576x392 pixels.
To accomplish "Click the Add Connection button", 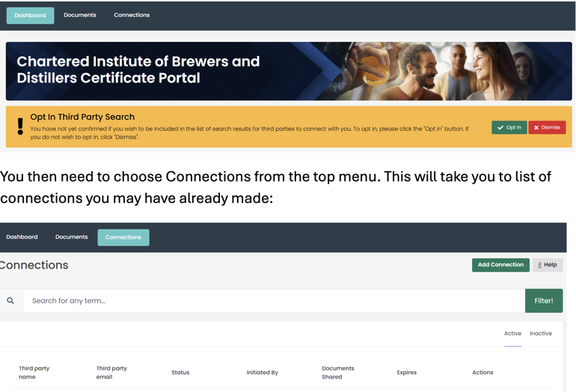I will click(x=500, y=265).
